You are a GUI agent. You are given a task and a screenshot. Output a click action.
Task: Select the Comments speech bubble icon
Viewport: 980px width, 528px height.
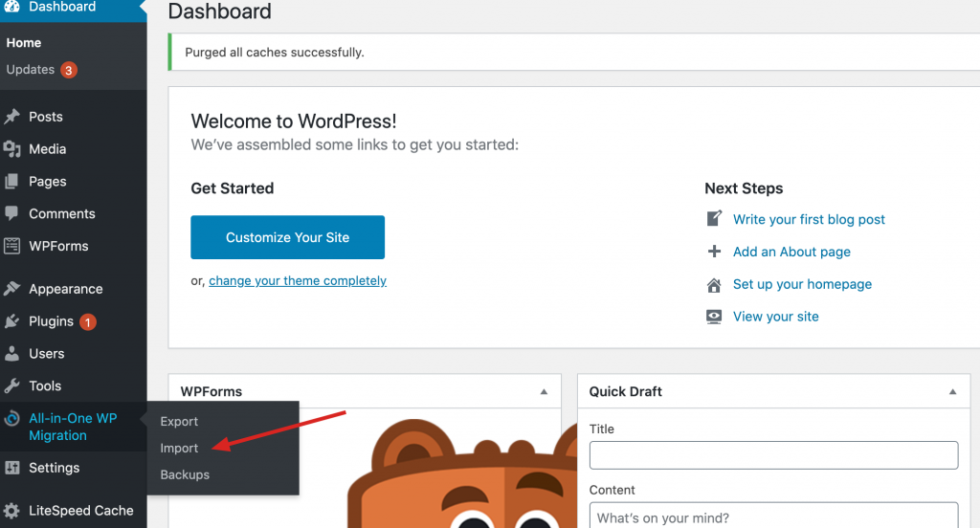pyautogui.click(x=12, y=213)
